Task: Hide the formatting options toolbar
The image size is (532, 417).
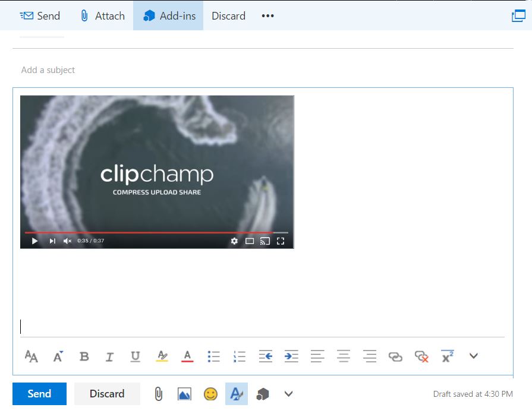Action: pos(237,394)
